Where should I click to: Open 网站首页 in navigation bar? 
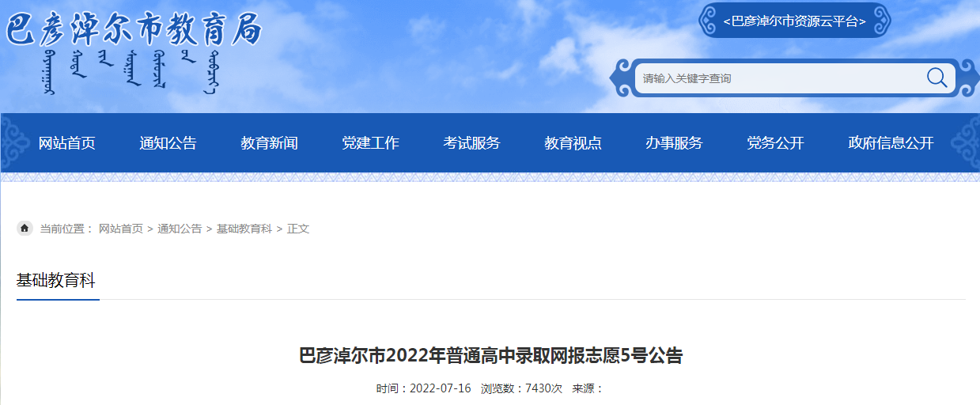pyautogui.click(x=67, y=143)
